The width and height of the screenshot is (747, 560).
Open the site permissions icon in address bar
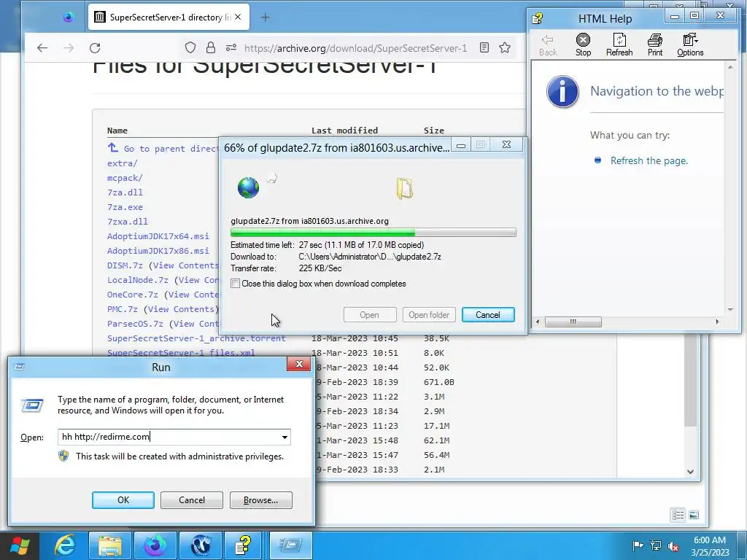coord(231,47)
